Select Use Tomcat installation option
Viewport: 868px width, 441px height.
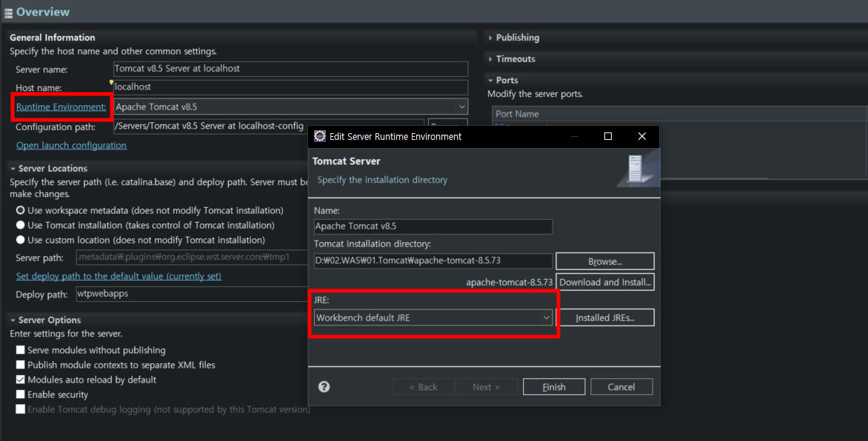(21, 226)
